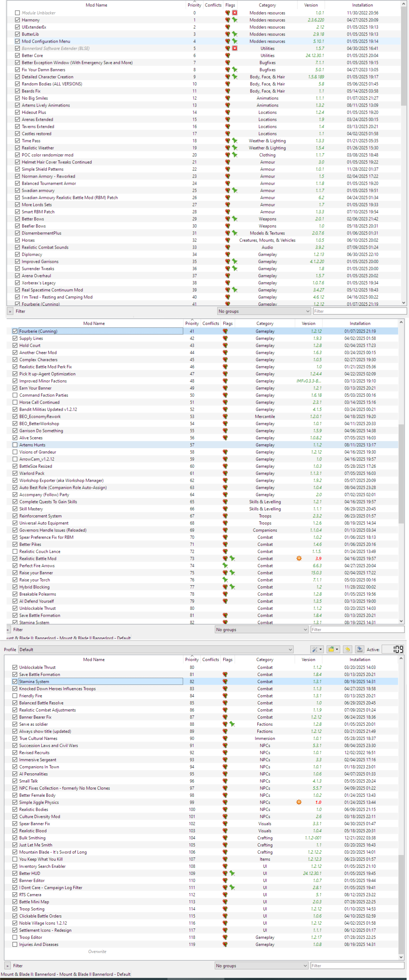Expand the » filter panel in bottom list
The height and width of the screenshot is (980, 409).
tap(7, 965)
